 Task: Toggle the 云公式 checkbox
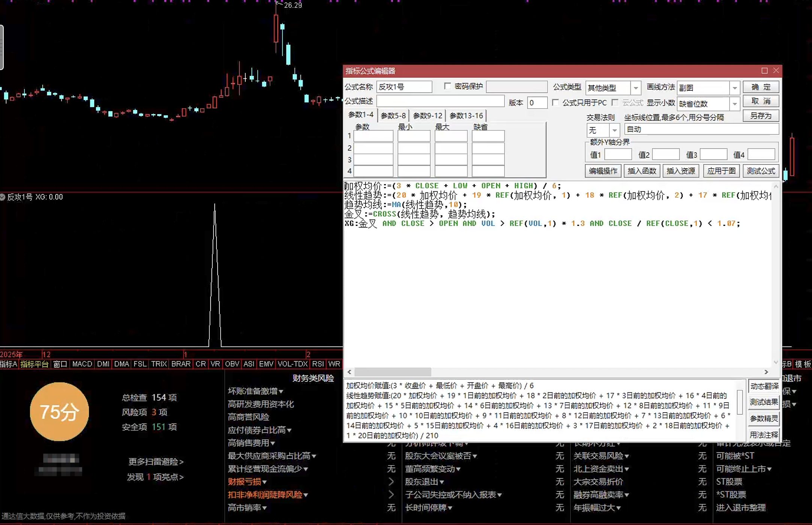615,103
